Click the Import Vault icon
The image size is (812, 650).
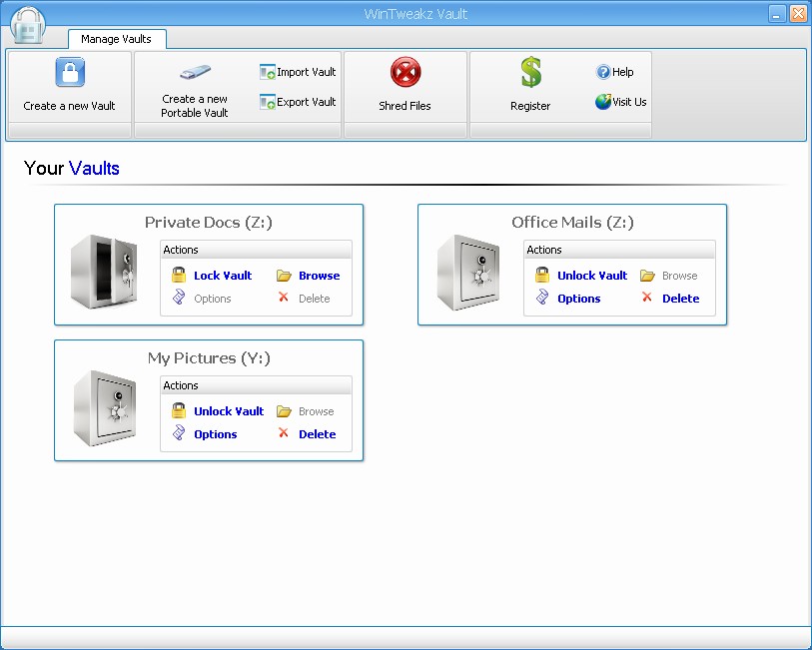coord(268,71)
